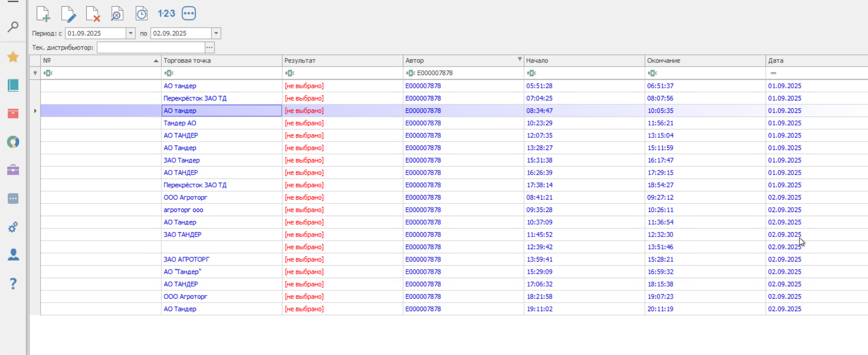This screenshot has width=868, height=355.
Task: Open the user profile sidebar icon
Action: 13,255
